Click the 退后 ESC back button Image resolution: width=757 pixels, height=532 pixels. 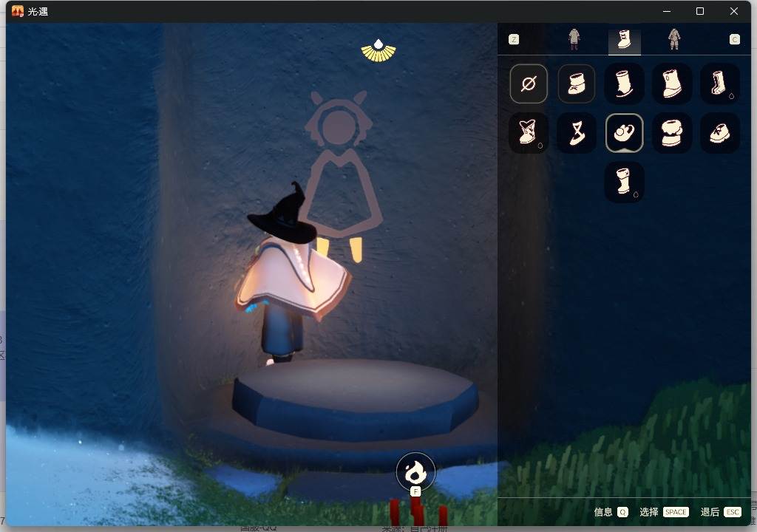pyautogui.click(x=721, y=512)
